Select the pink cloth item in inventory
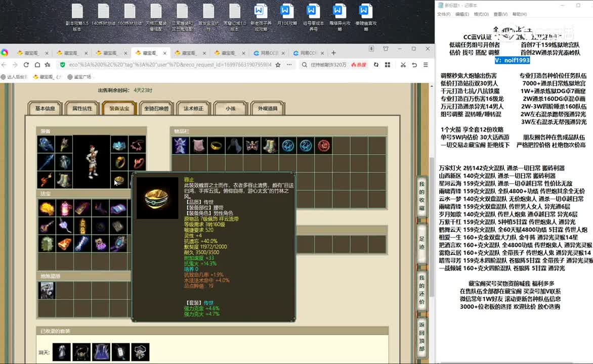The height and width of the screenshot is (364, 593). 198,146
